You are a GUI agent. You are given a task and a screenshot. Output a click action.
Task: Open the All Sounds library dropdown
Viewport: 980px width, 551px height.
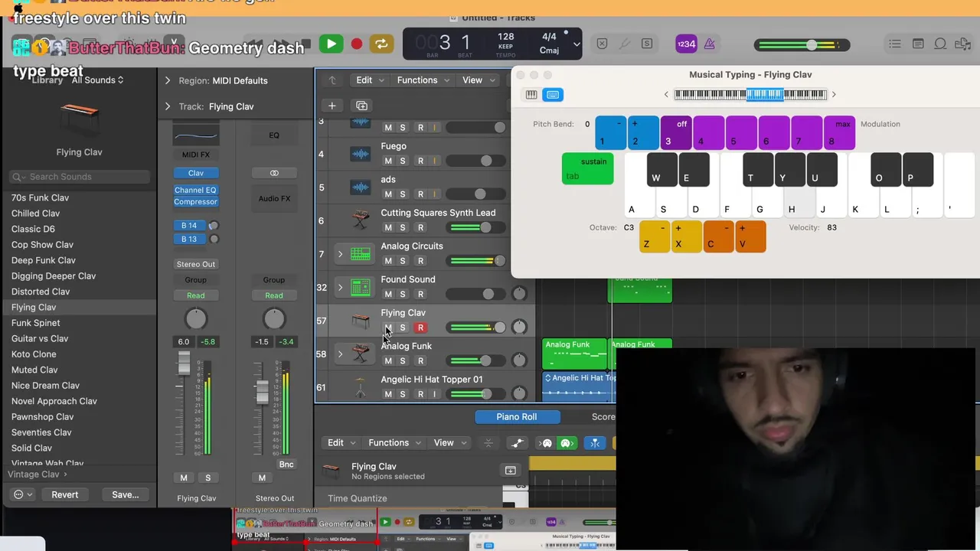[x=97, y=80]
